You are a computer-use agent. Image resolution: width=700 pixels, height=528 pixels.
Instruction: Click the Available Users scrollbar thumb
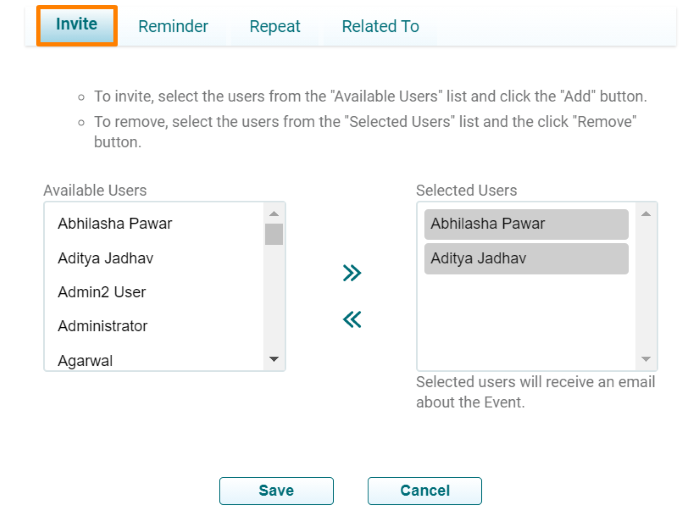274,234
